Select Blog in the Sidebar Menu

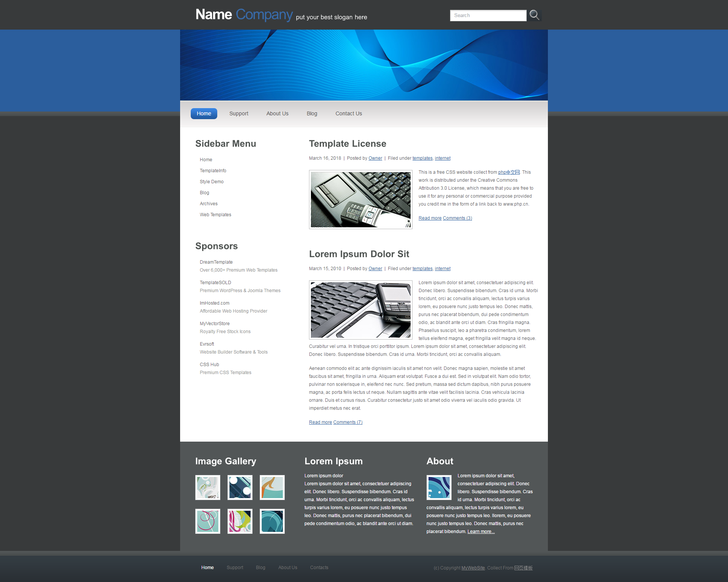pos(204,193)
